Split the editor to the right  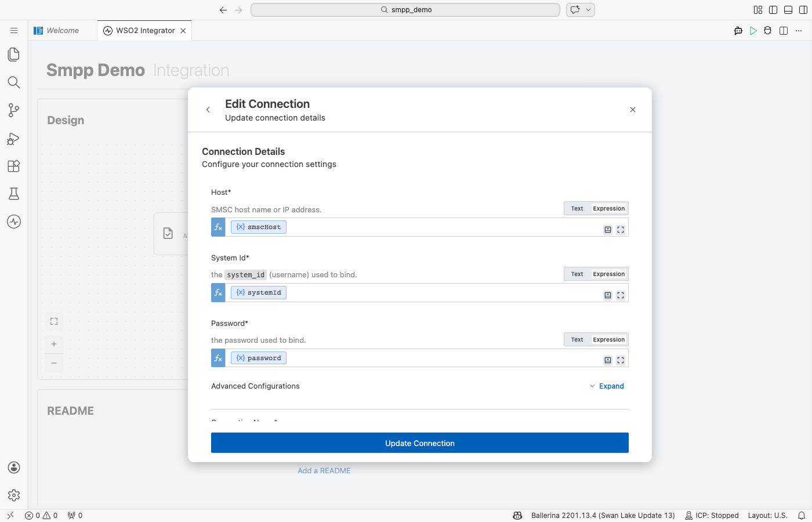coord(784,31)
